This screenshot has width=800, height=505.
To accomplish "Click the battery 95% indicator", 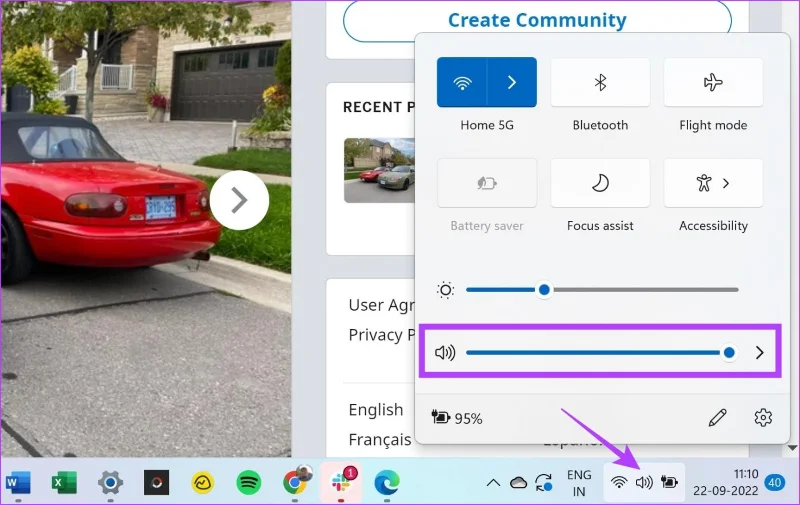I will pos(457,418).
